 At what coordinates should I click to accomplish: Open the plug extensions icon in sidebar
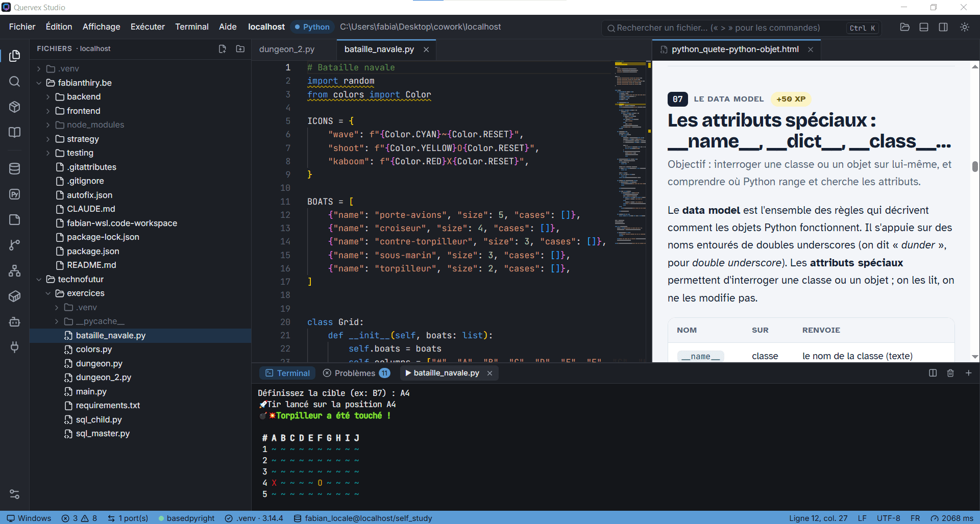(15, 347)
